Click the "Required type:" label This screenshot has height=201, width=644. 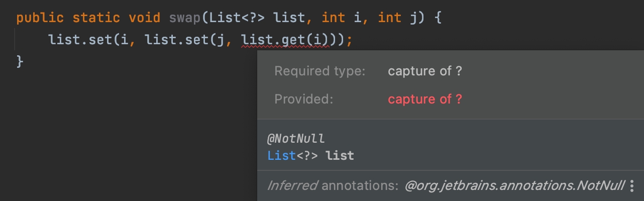pos(320,71)
